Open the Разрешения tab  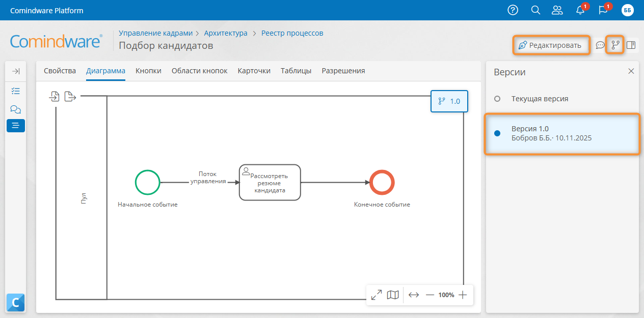click(343, 71)
